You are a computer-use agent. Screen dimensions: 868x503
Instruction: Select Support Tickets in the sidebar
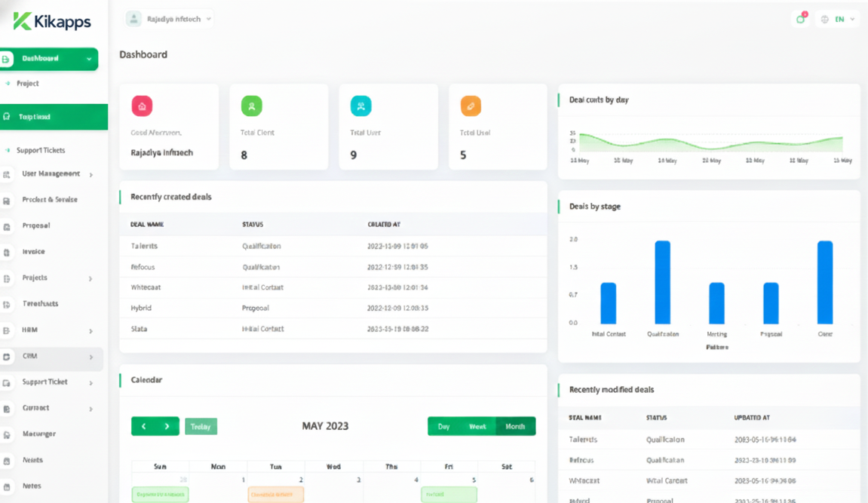(x=41, y=151)
